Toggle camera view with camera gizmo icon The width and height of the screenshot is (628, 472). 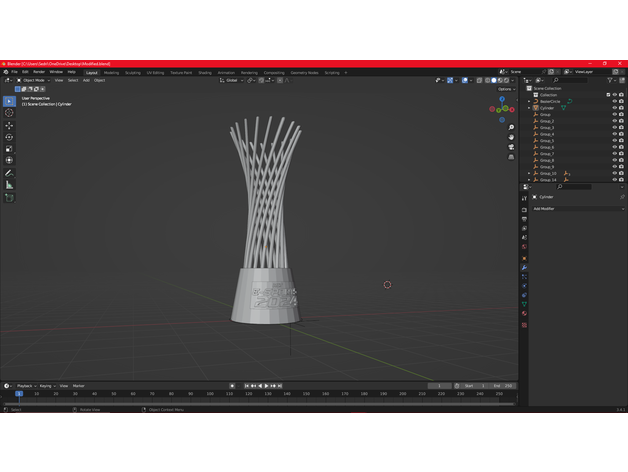click(x=511, y=147)
